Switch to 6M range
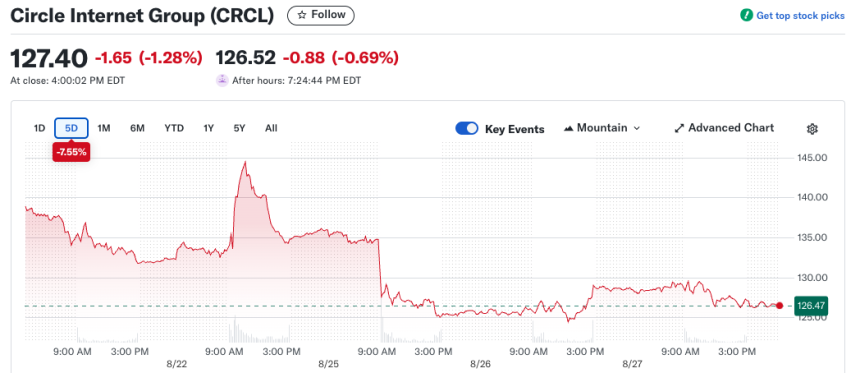This screenshot has height=373, width=860. pos(137,128)
